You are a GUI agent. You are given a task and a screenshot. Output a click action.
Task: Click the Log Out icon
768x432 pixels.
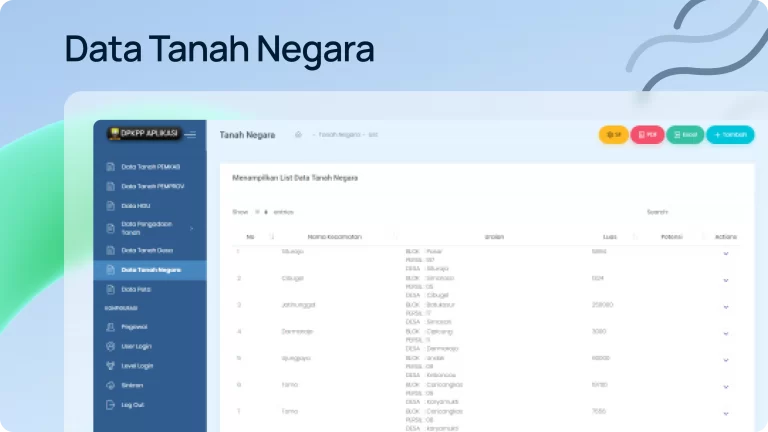(x=110, y=405)
